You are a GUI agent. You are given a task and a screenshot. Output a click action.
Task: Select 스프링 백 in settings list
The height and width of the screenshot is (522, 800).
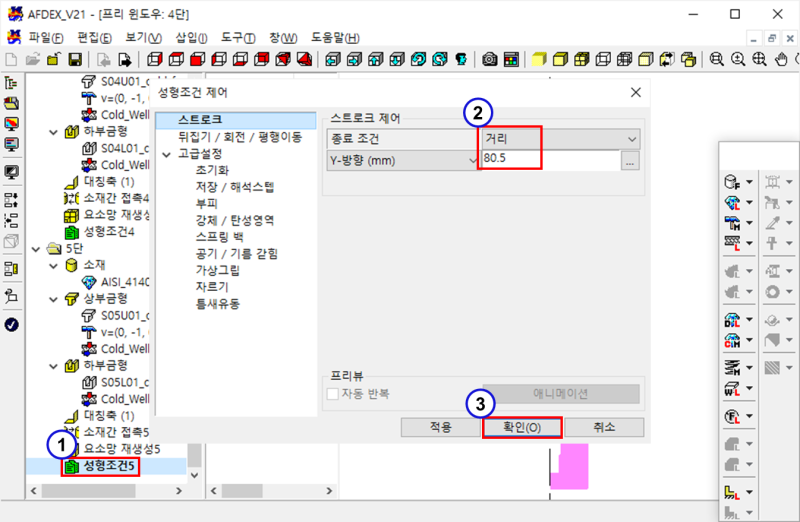(x=219, y=237)
